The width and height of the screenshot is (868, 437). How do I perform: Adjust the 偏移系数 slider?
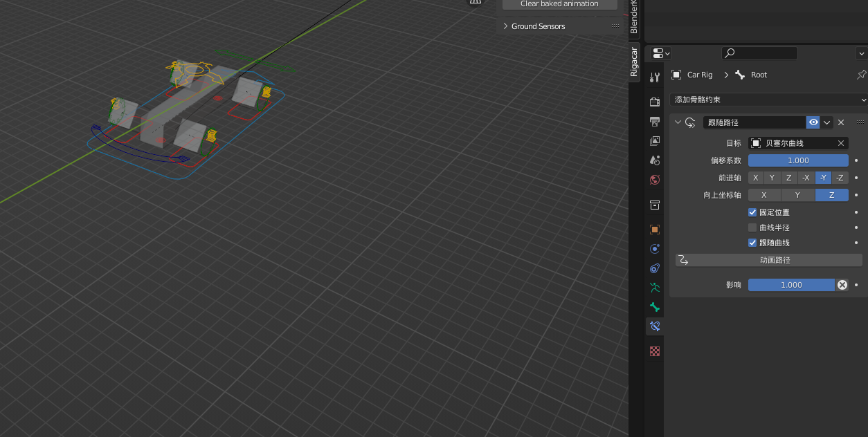[x=798, y=160]
